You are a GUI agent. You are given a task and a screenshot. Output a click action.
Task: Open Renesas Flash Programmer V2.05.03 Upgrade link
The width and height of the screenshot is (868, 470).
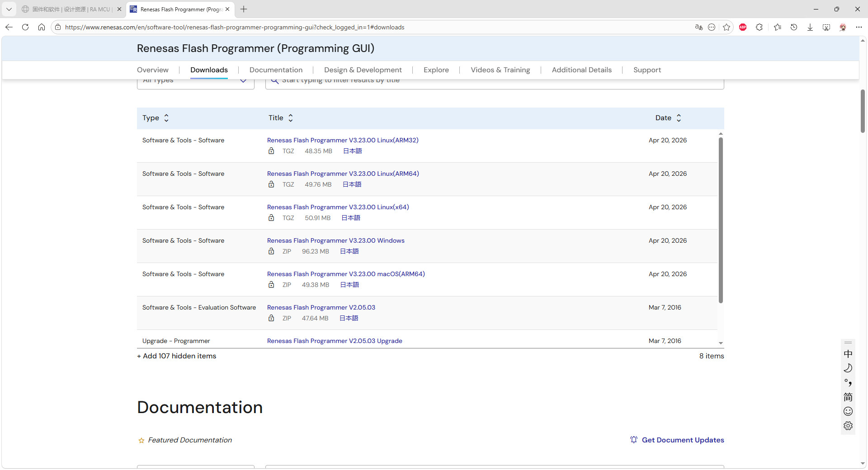pos(335,341)
